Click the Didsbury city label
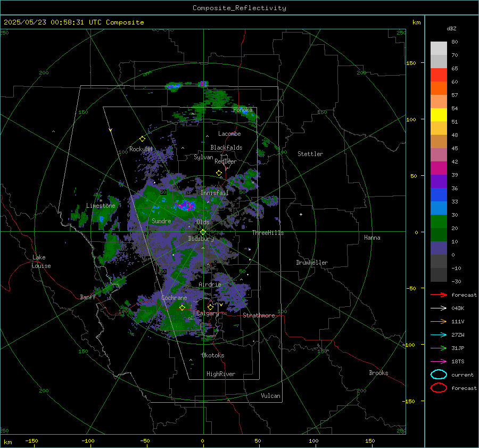The width and height of the screenshot is (479, 448). 201,239
